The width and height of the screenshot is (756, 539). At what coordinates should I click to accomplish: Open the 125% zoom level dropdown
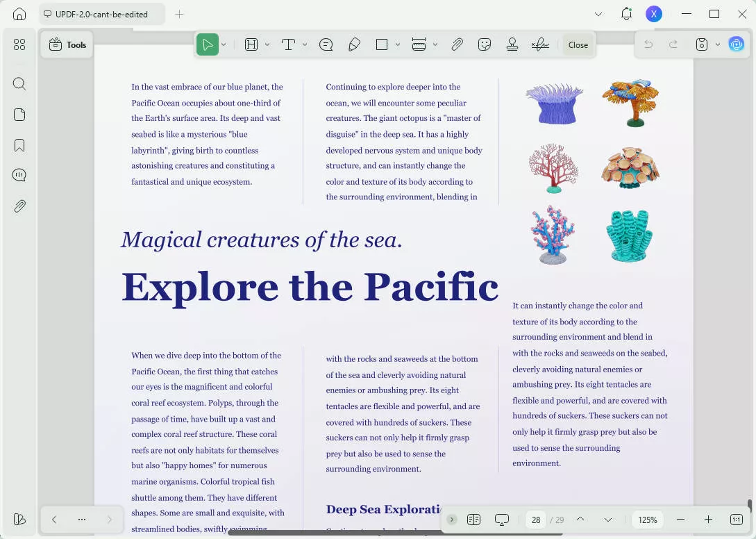(648, 520)
